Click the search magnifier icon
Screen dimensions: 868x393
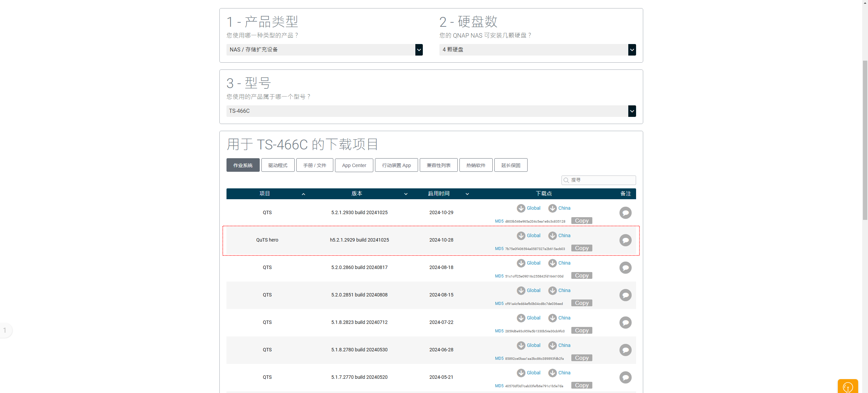(566, 180)
